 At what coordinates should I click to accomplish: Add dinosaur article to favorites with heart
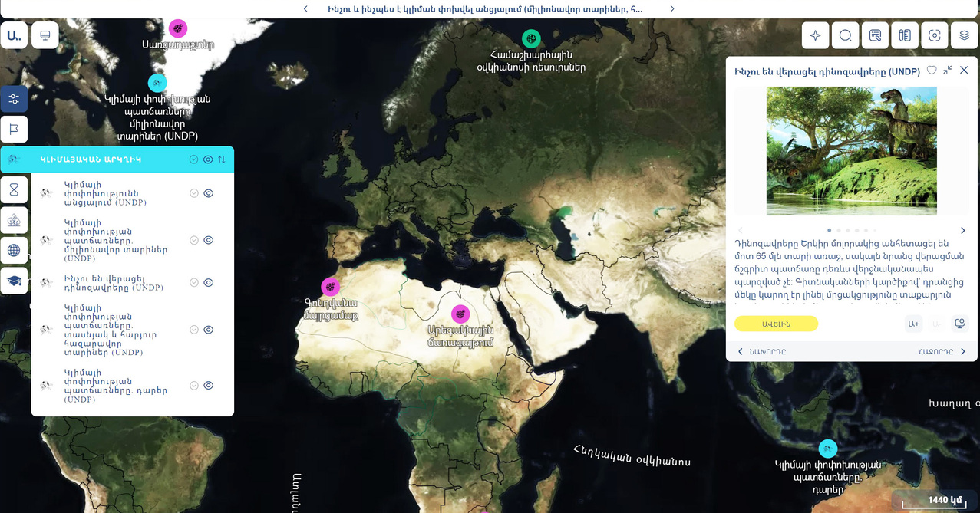point(932,71)
